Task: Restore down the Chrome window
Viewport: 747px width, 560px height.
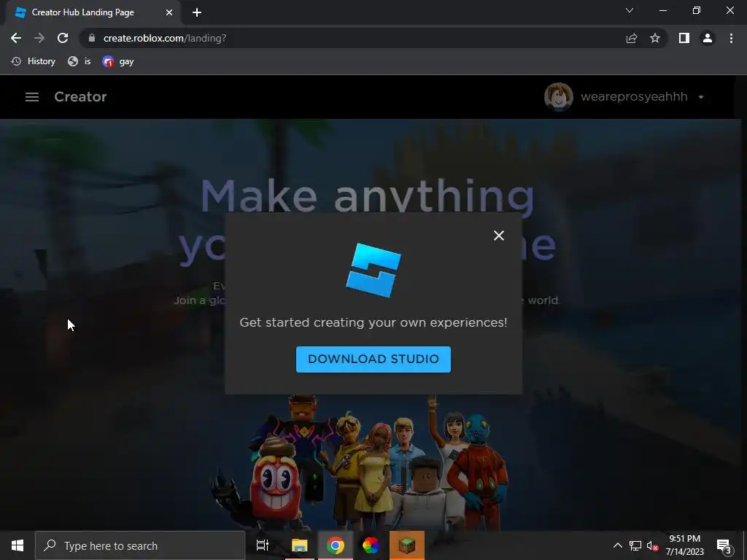Action: click(697, 10)
